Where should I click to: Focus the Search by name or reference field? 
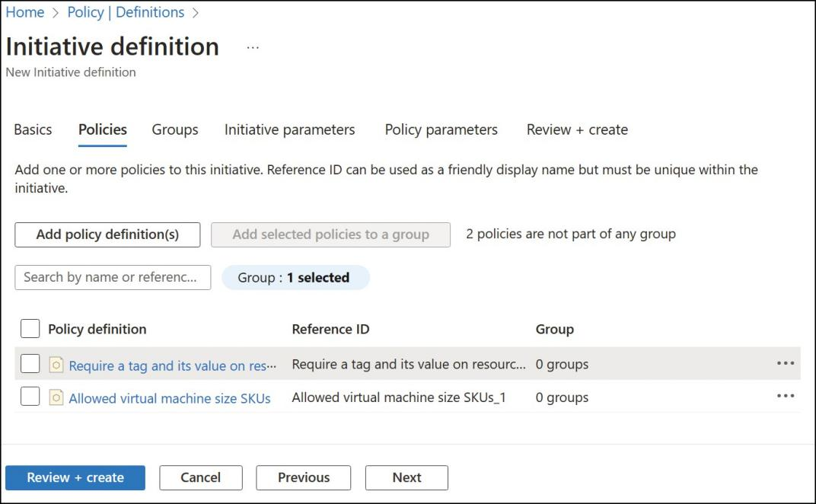pos(113,278)
